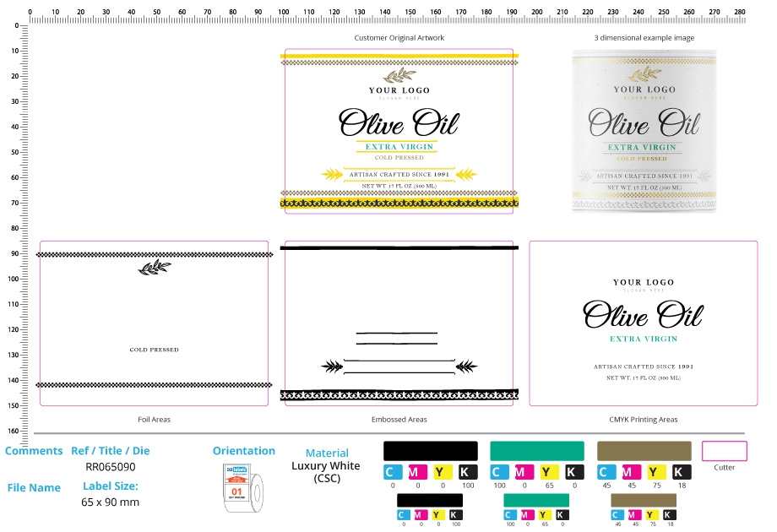This screenshot has width=777, height=532.
Task: Click the olive branch icon in Foil Areas
Action: click(x=155, y=268)
